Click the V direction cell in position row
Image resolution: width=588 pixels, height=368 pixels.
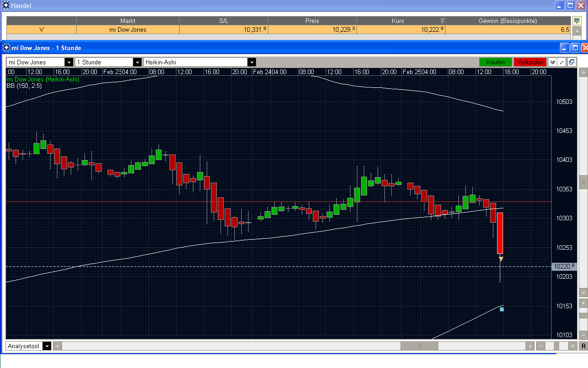click(x=41, y=29)
